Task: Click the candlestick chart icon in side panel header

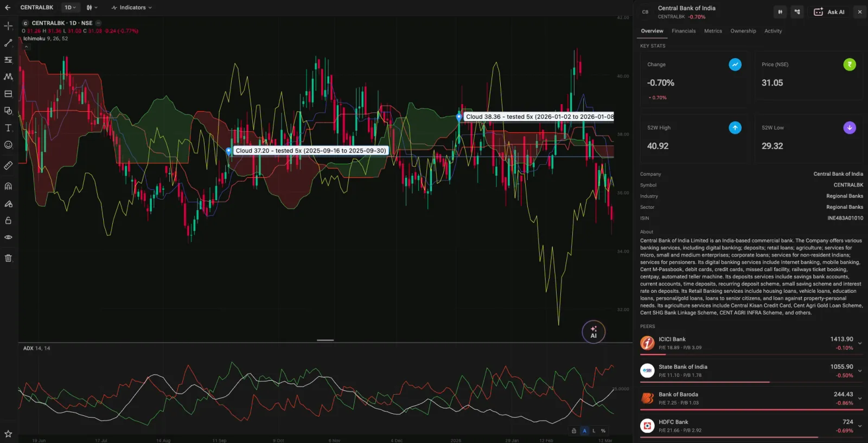Action: [x=780, y=11]
